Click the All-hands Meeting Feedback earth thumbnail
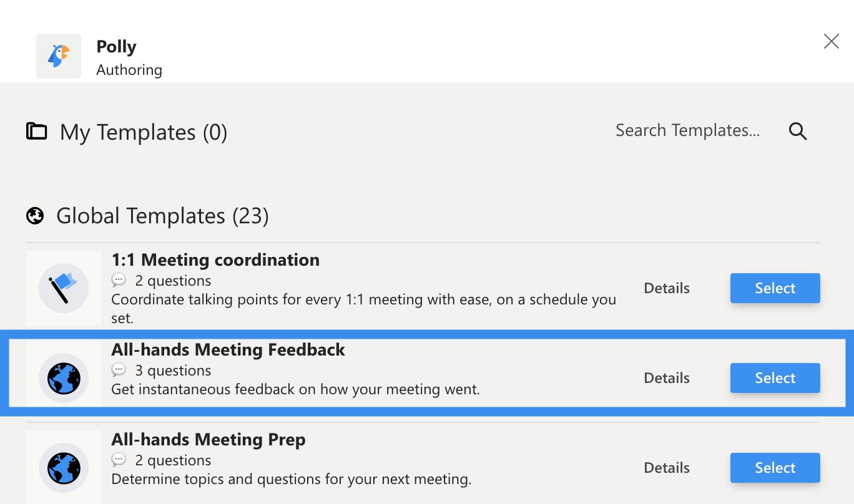This screenshot has width=854, height=504. (x=64, y=378)
